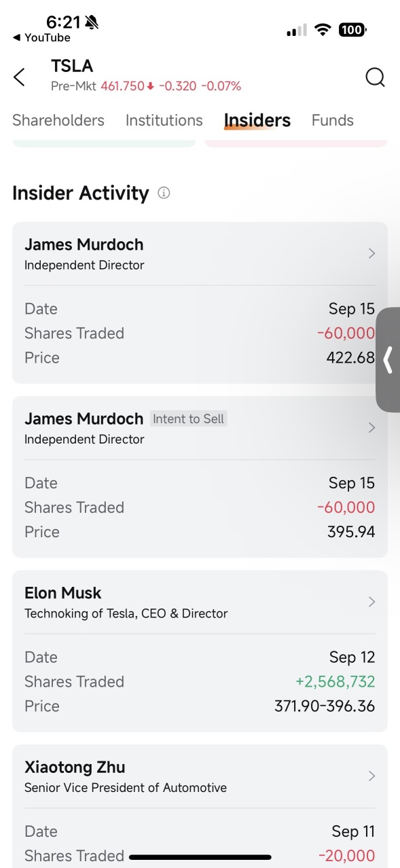Open Elon Musk's insider profile
The width and height of the screenshot is (400, 868).
click(x=62, y=592)
